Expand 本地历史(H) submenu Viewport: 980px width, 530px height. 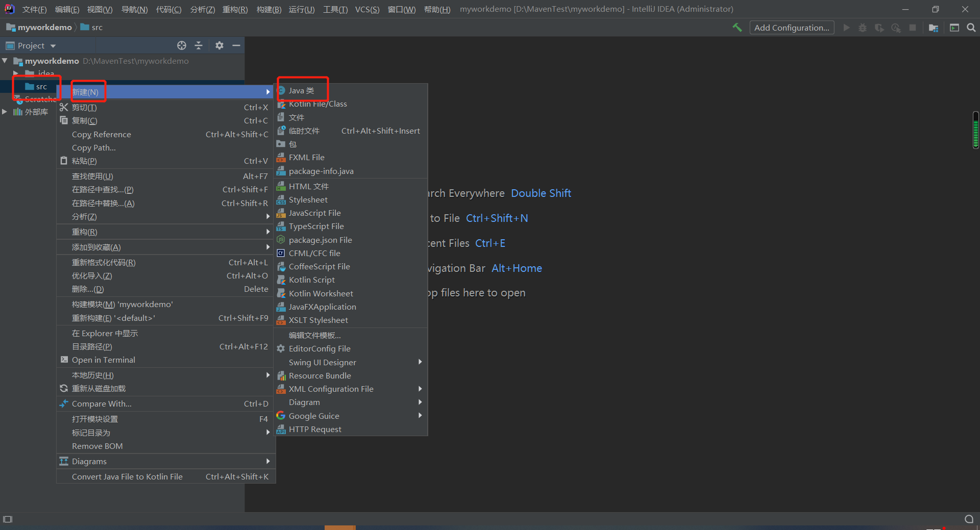166,375
